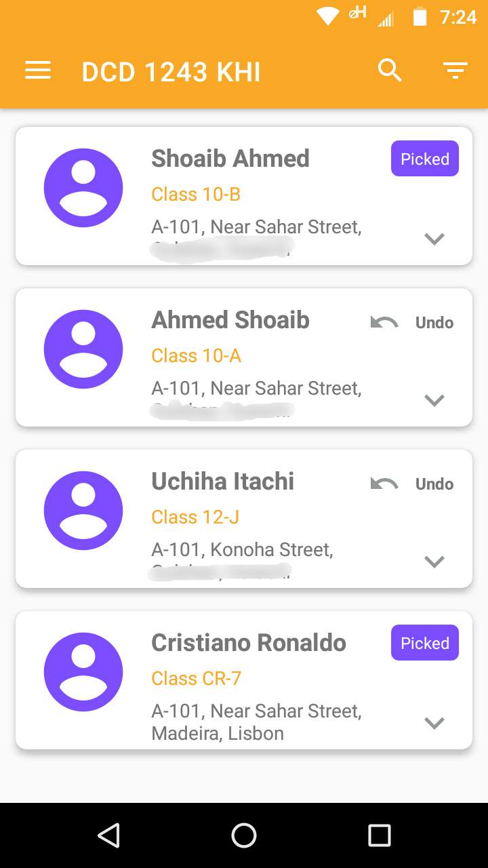Tap Uchiha Itachi's profile avatar
The image size is (488, 868).
pos(83,511)
